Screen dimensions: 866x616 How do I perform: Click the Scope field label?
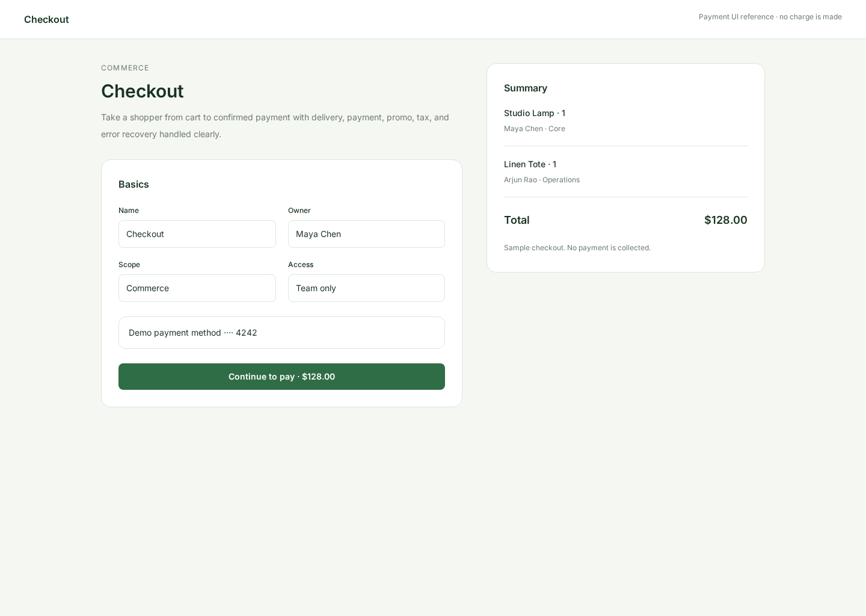[129, 265]
